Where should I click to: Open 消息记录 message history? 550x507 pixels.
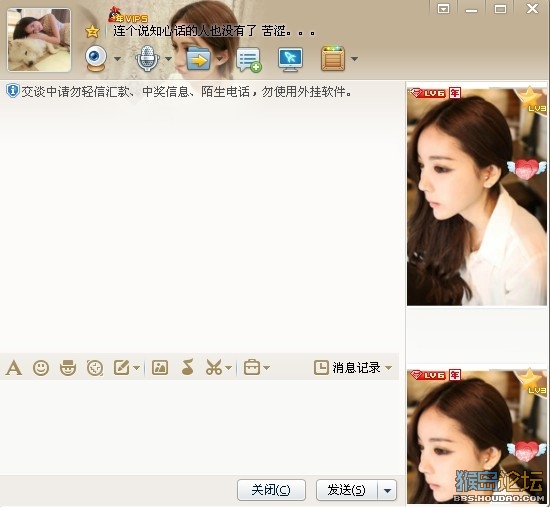[x=347, y=368]
